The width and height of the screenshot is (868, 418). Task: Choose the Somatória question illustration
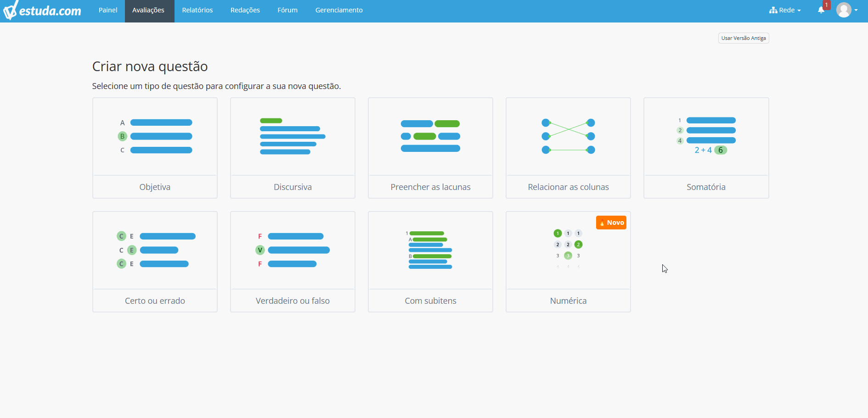click(706, 136)
